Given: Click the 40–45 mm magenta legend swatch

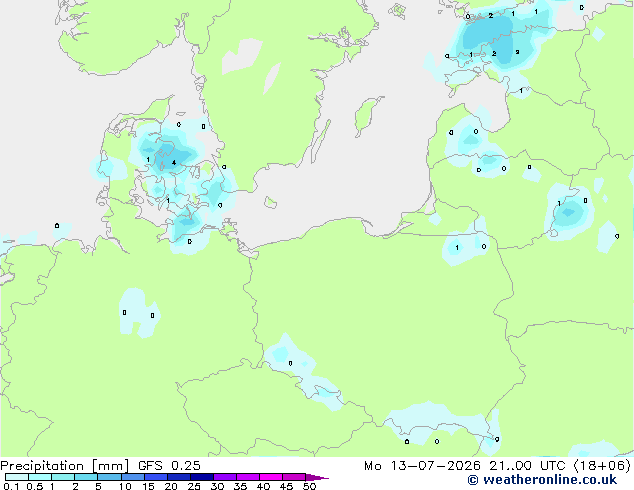Looking at the screenshot, I should [x=271, y=477].
